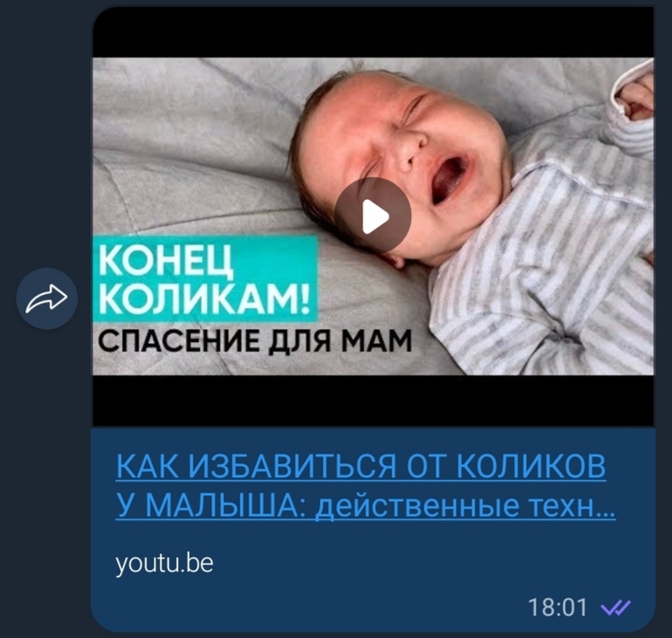Viewport: 672px width, 638px height.
Task: Click the black bar above the video image
Action: coord(374,32)
